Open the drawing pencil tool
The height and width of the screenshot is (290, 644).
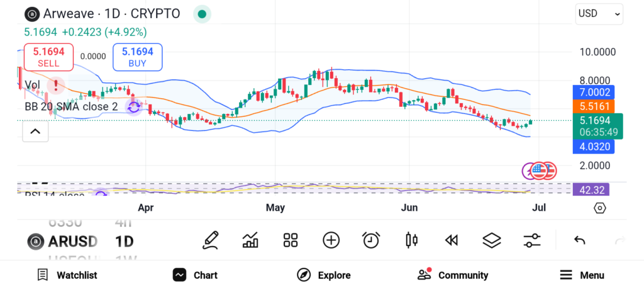[210, 240]
